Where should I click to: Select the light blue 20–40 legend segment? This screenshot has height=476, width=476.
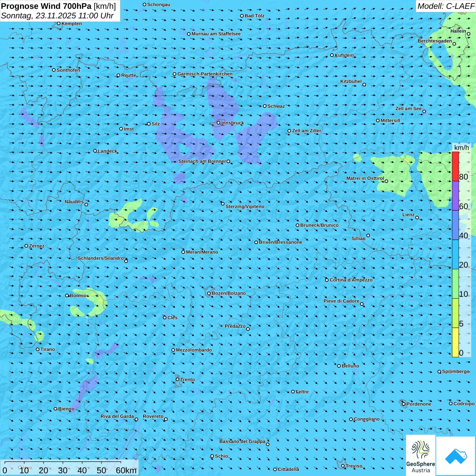(455, 255)
